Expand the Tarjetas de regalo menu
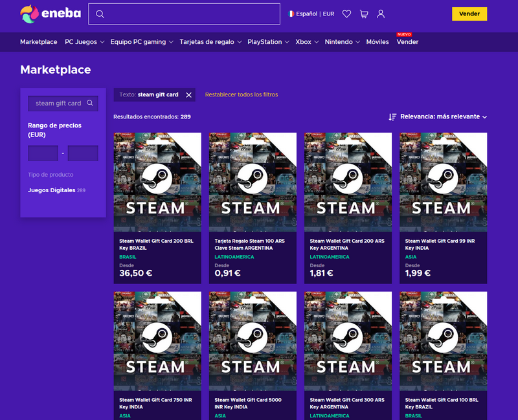518x420 pixels. pos(210,42)
